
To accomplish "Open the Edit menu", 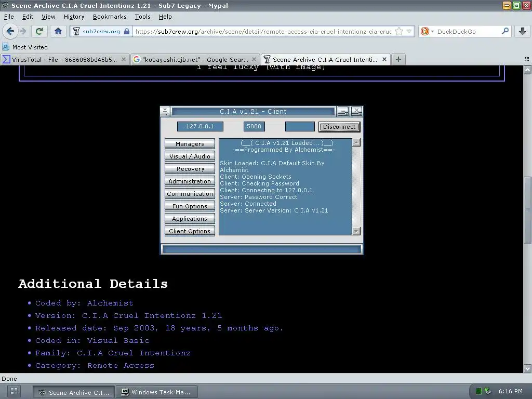I will (28, 17).
